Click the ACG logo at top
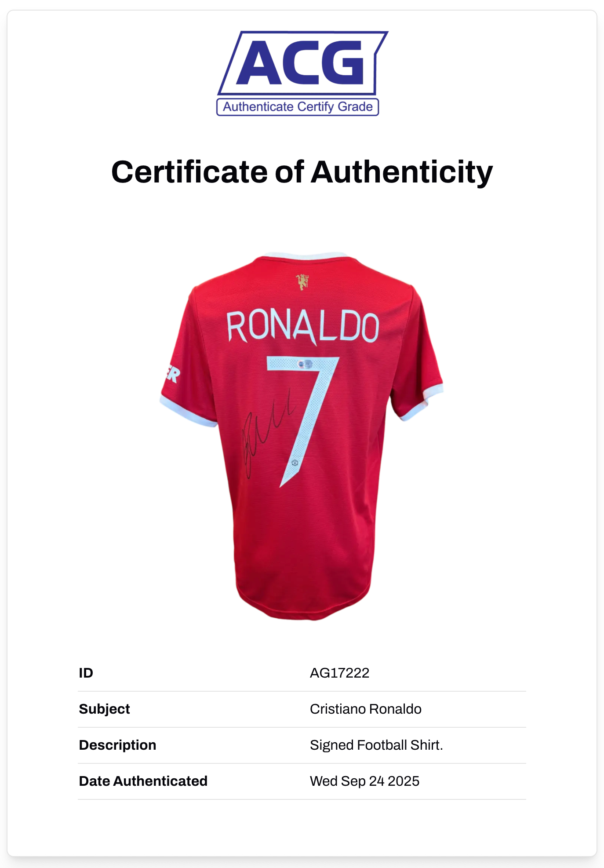 pos(302,62)
